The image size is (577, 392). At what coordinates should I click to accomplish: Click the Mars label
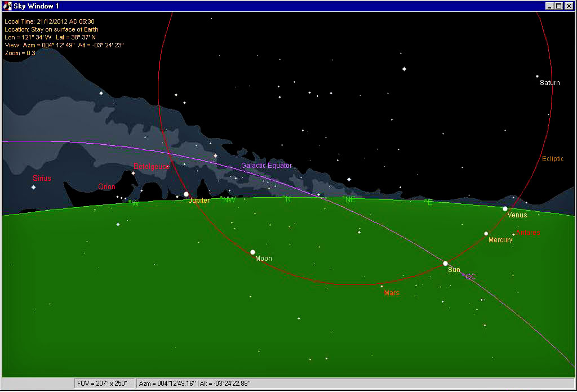(392, 293)
